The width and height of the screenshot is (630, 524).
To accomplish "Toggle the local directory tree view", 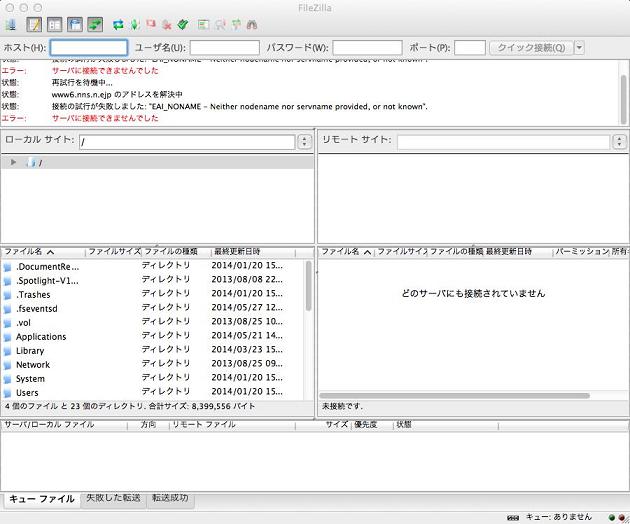I will [55, 24].
